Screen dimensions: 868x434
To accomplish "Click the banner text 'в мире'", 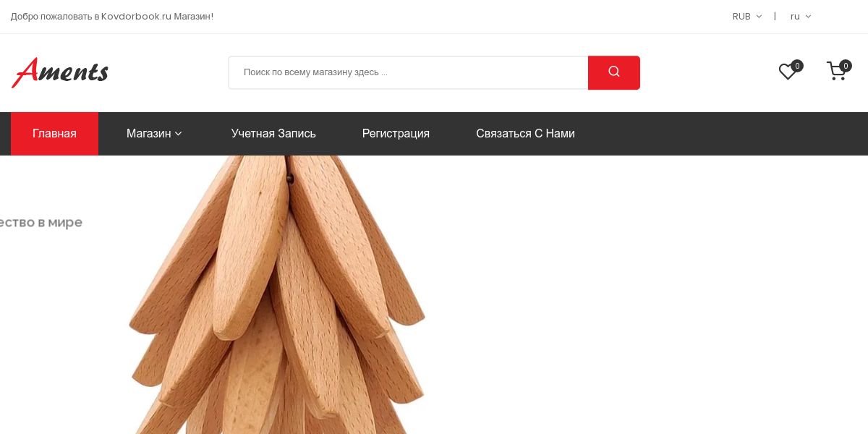I will (63, 223).
